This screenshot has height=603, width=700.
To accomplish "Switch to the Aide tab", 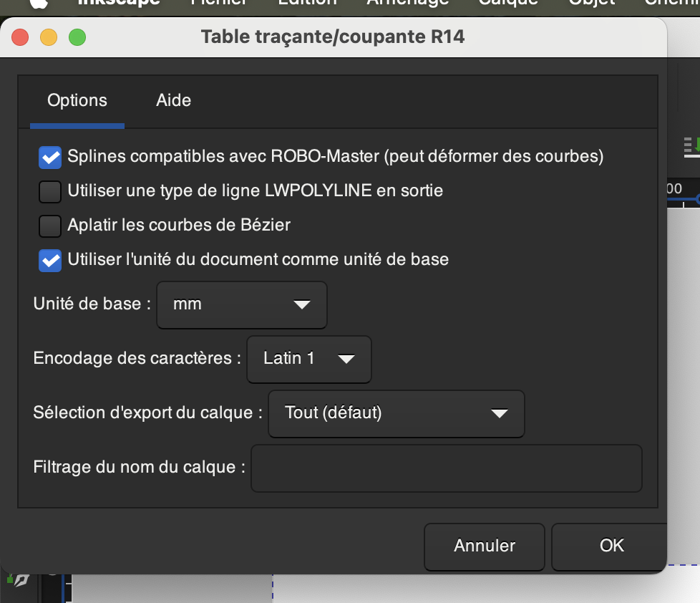I will tap(173, 100).
